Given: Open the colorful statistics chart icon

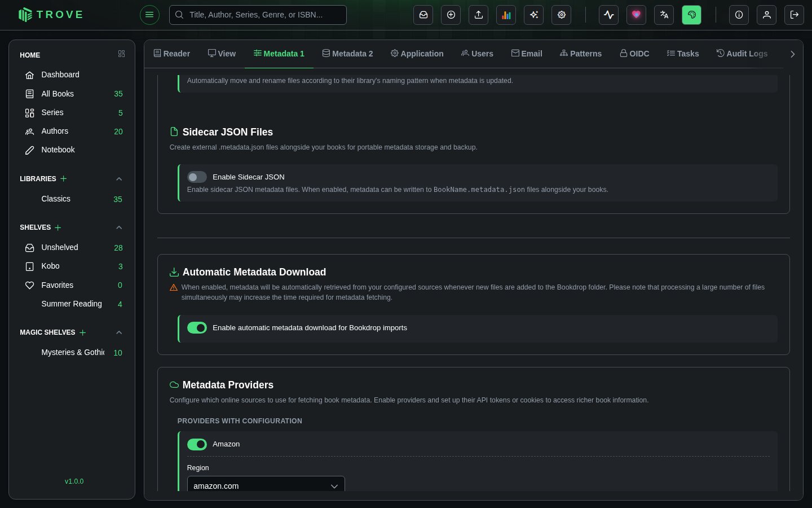Looking at the screenshot, I should pyautogui.click(x=506, y=15).
